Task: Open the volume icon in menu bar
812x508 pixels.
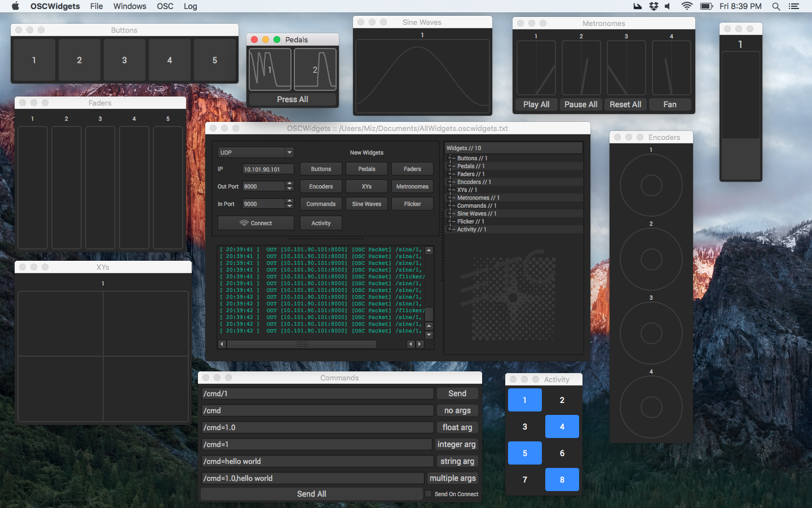Action: [x=668, y=6]
